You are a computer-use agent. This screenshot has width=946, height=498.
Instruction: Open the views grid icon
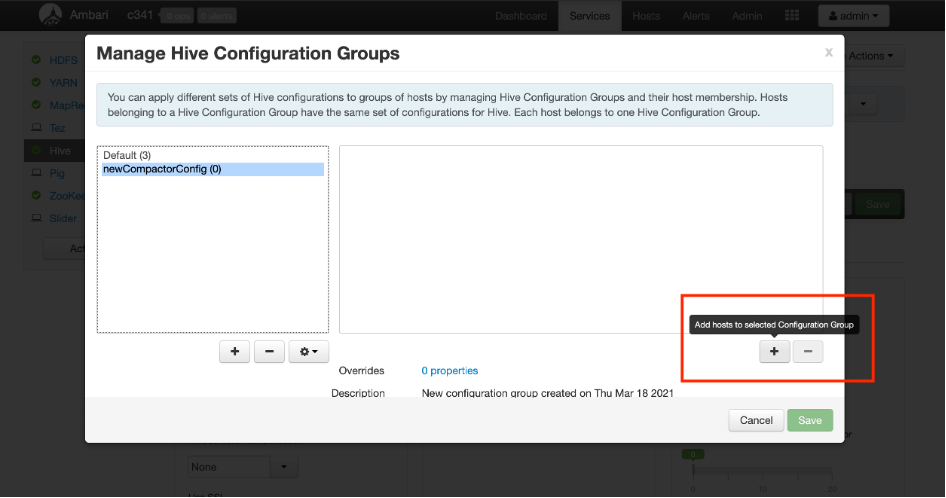click(x=792, y=16)
